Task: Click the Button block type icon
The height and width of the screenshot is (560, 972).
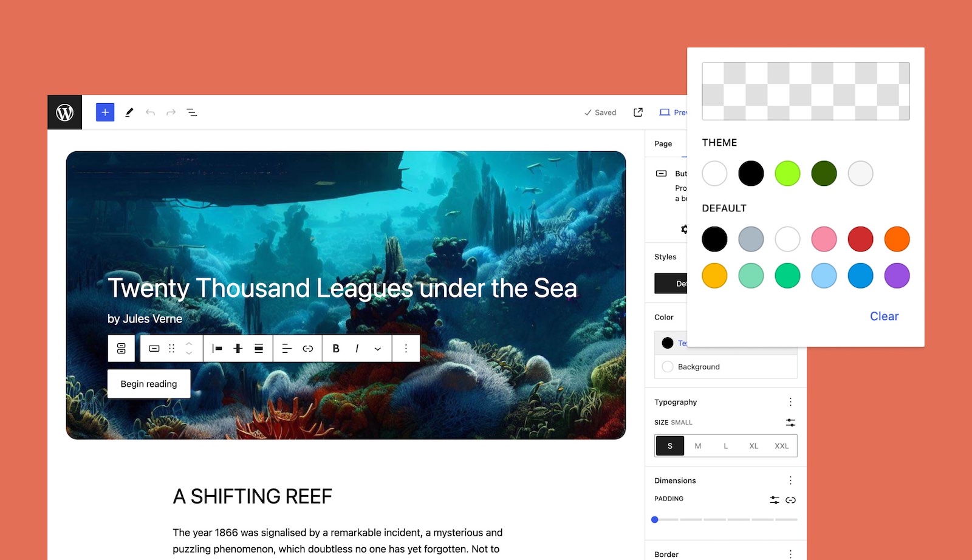Action: [x=154, y=349]
